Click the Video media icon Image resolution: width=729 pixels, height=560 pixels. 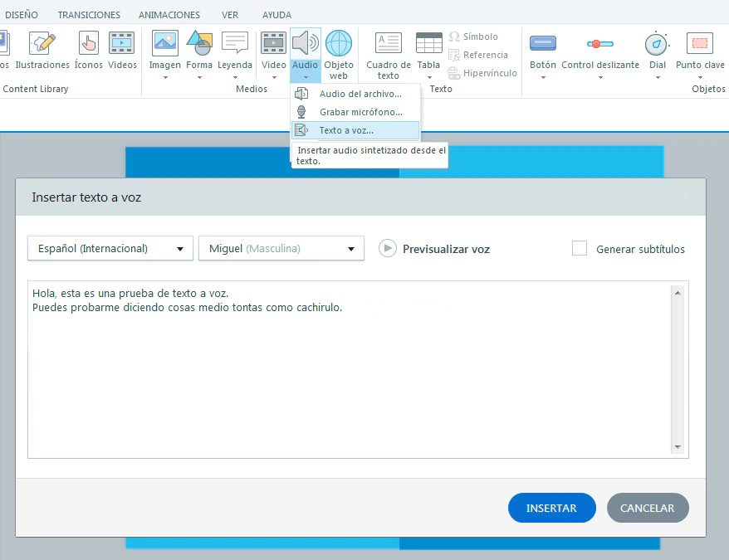click(x=273, y=44)
